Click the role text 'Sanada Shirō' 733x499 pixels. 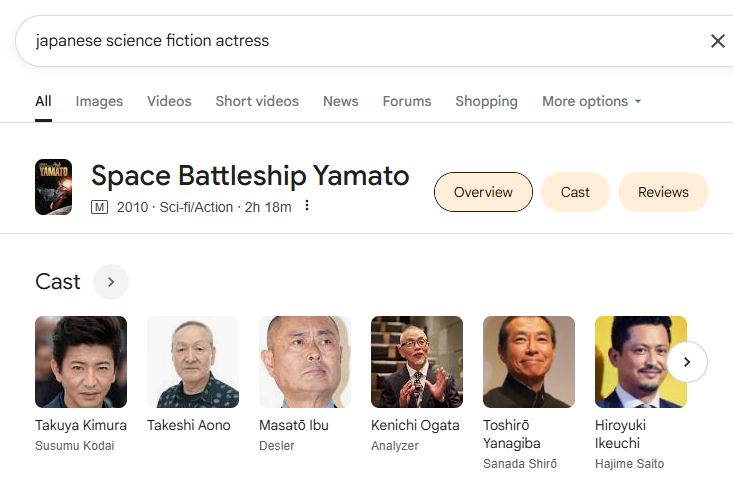(x=520, y=463)
